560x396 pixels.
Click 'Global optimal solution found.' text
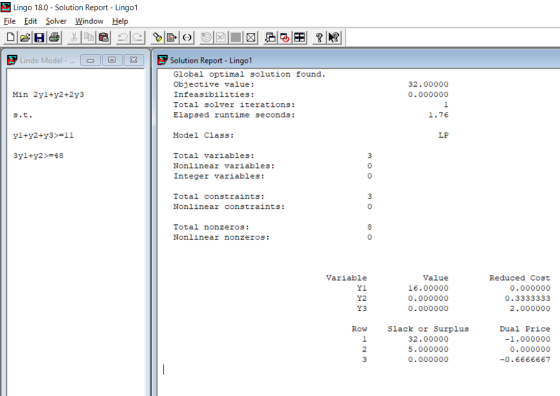click(249, 74)
